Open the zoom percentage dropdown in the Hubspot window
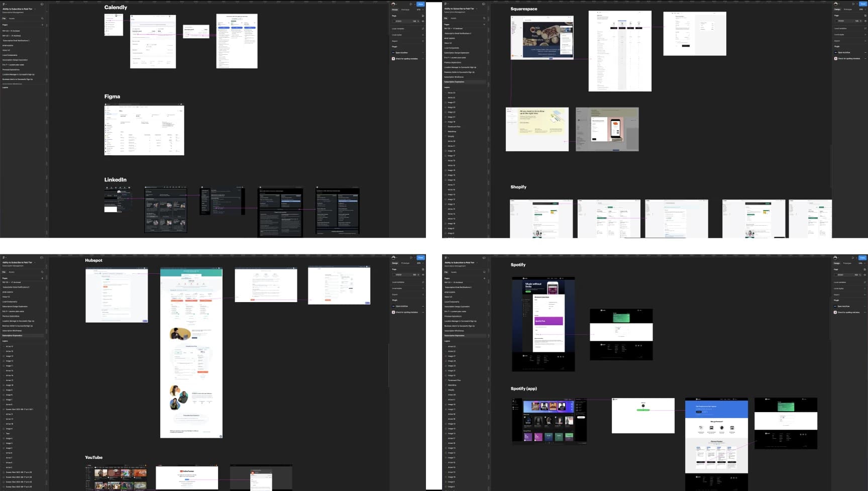Viewport: 868px width, 491px height. pyautogui.click(x=419, y=263)
